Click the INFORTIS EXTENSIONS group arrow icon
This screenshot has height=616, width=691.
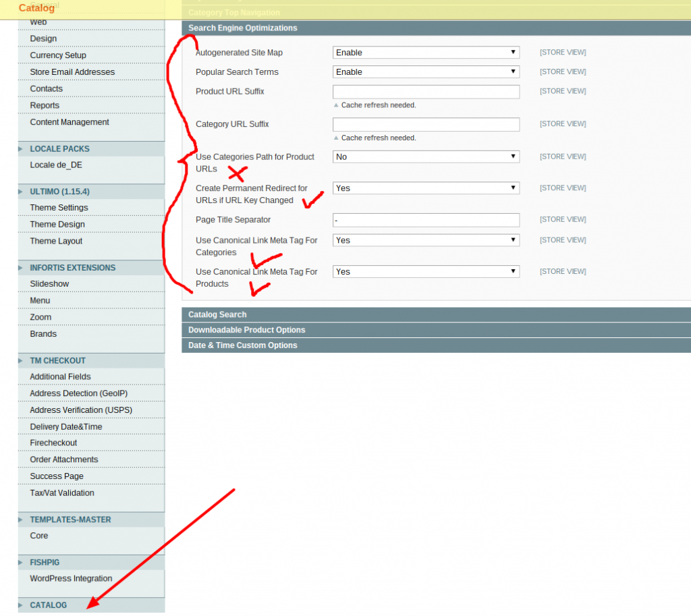21,268
